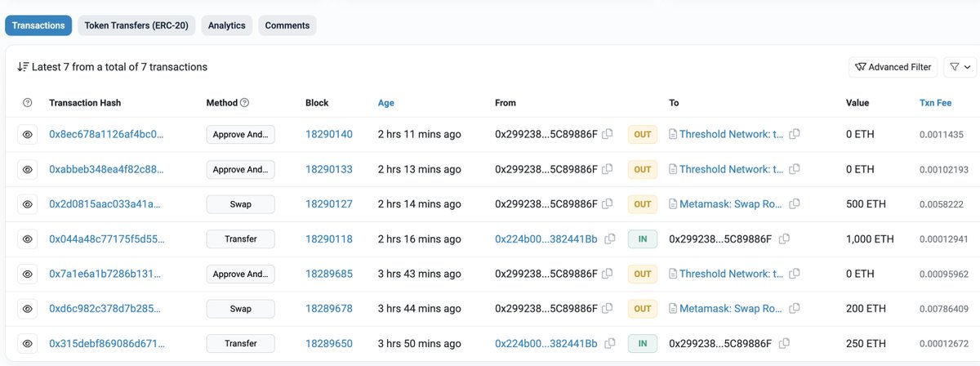Copy From address in block 18289678 row

(608, 309)
